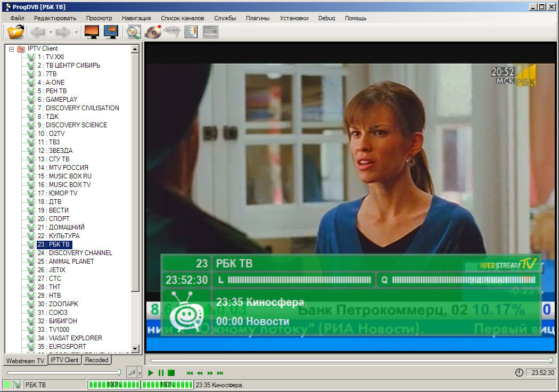Click the grayed teletext panel icon
Viewport: 559px width, 392px height.
pos(210,32)
